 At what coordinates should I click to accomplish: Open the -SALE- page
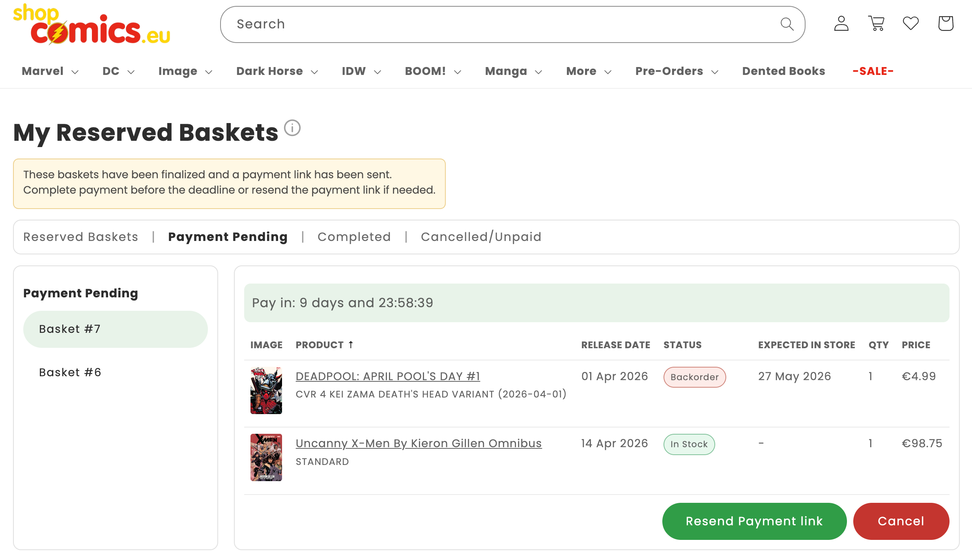point(873,71)
